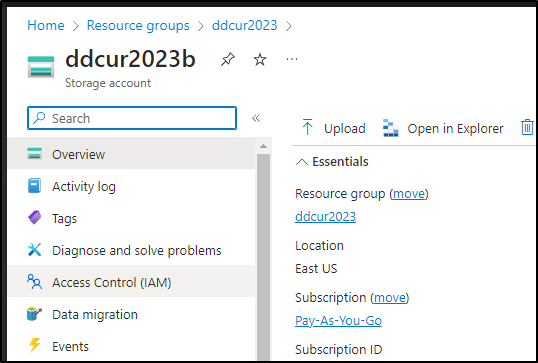Navigate to Resource groups breadcrumb
Viewport: 538px width, 363px height.
click(x=138, y=25)
